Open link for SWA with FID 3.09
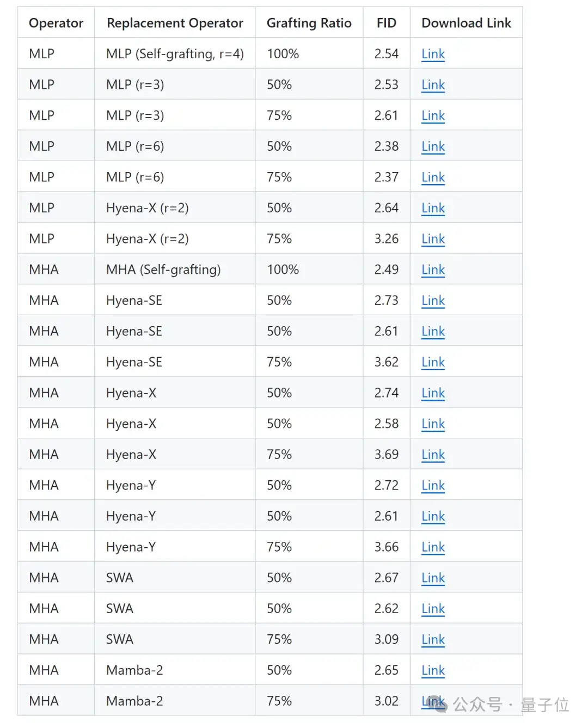 433,639
